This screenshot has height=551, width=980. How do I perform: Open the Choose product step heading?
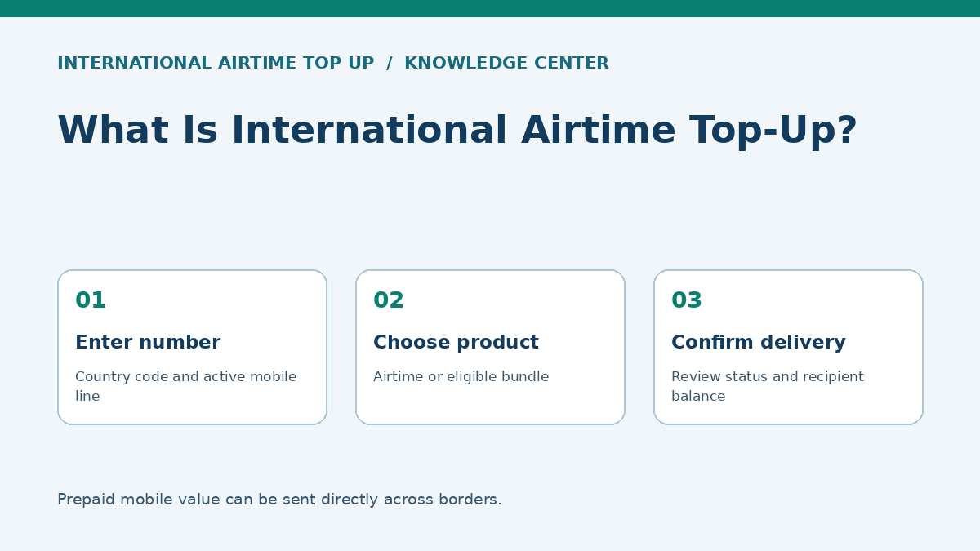pyautogui.click(x=456, y=343)
